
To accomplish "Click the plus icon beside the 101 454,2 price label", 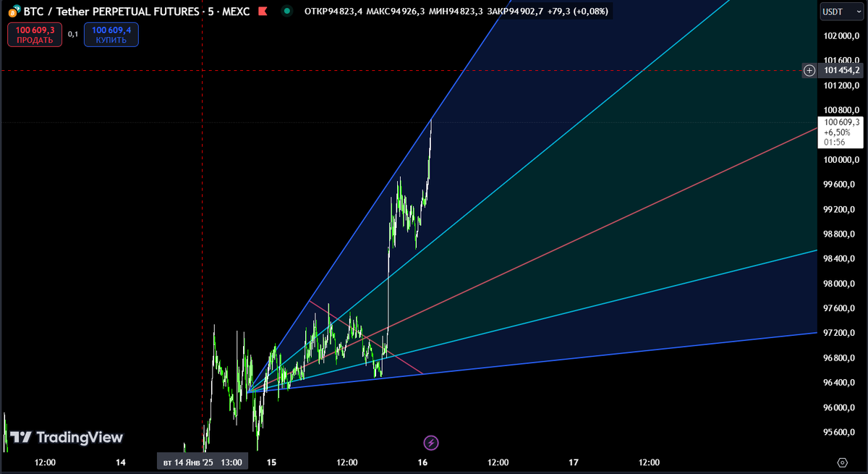I will tap(810, 70).
